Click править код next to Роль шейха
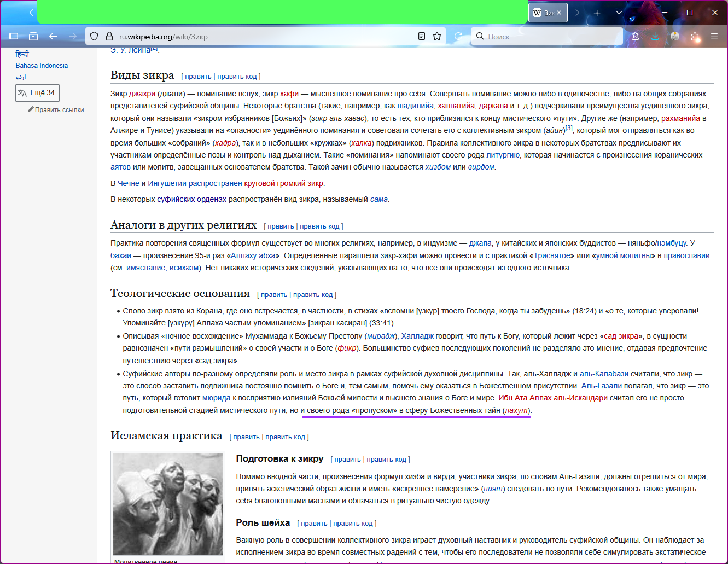Viewport: 728px width, 564px height. click(x=353, y=524)
